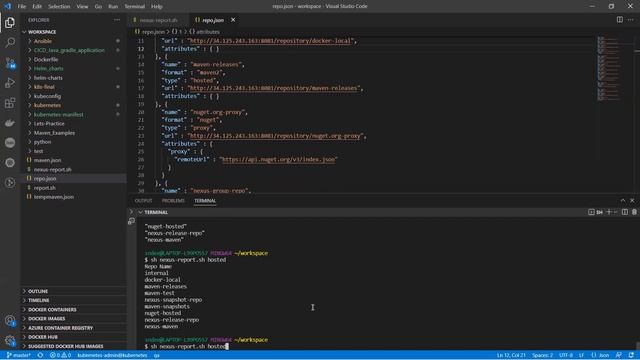This screenshot has width=640, height=360.
Task: Close the repo.json tab
Action: 233,20
